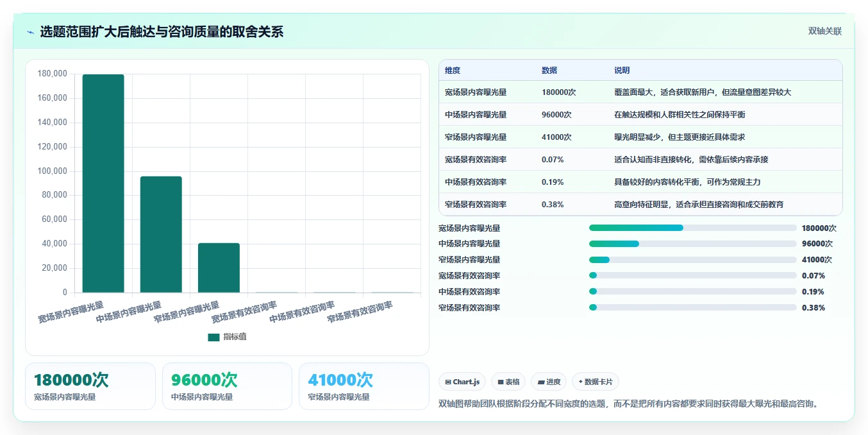The height and width of the screenshot is (435, 868).
Task: Click the 指标值 legend color swatch
Action: (213, 337)
